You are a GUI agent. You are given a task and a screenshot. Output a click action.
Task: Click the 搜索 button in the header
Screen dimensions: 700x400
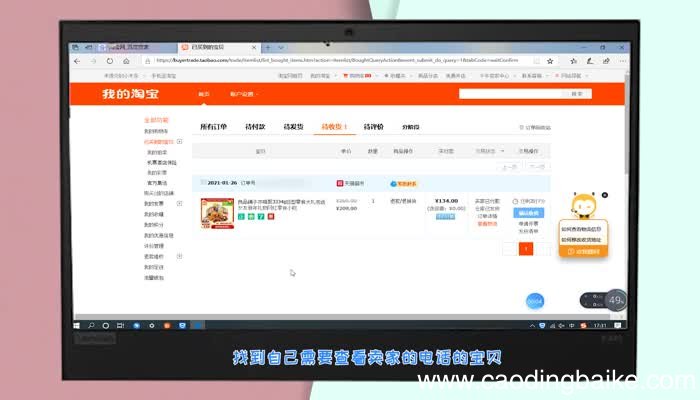[577, 94]
